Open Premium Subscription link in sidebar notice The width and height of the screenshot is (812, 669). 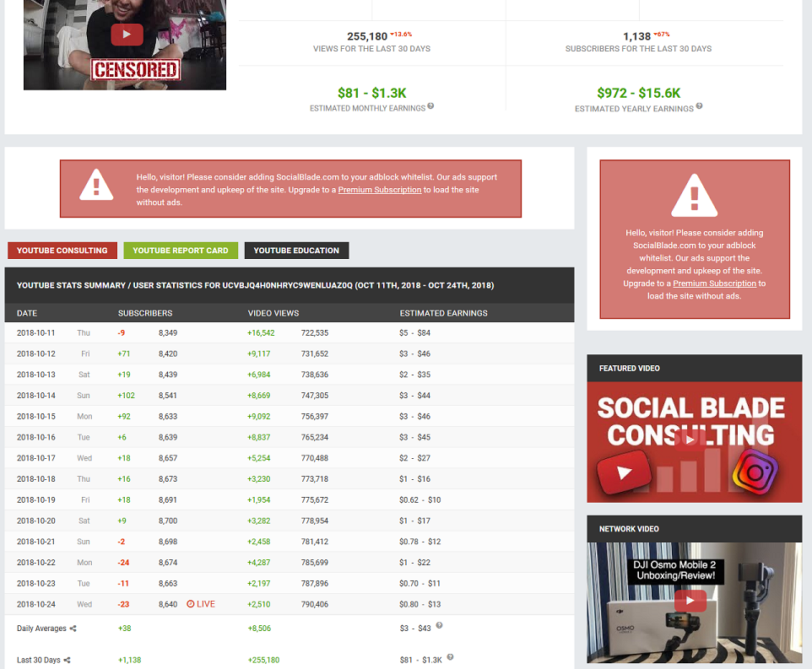pyautogui.click(x=715, y=283)
